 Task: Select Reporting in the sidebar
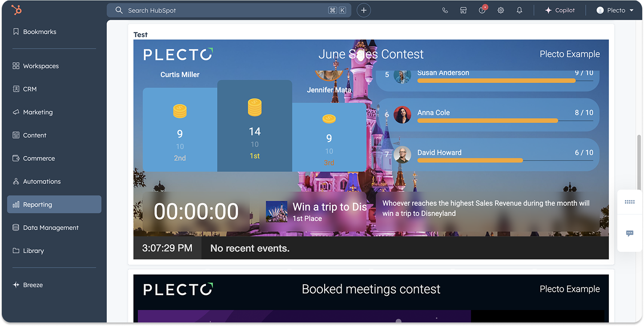tap(54, 204)
